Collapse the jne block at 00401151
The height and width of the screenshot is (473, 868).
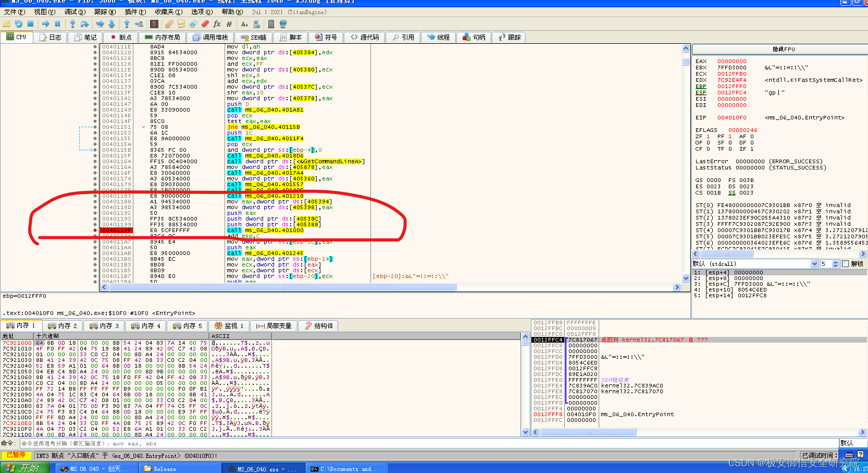coord(143,127)
